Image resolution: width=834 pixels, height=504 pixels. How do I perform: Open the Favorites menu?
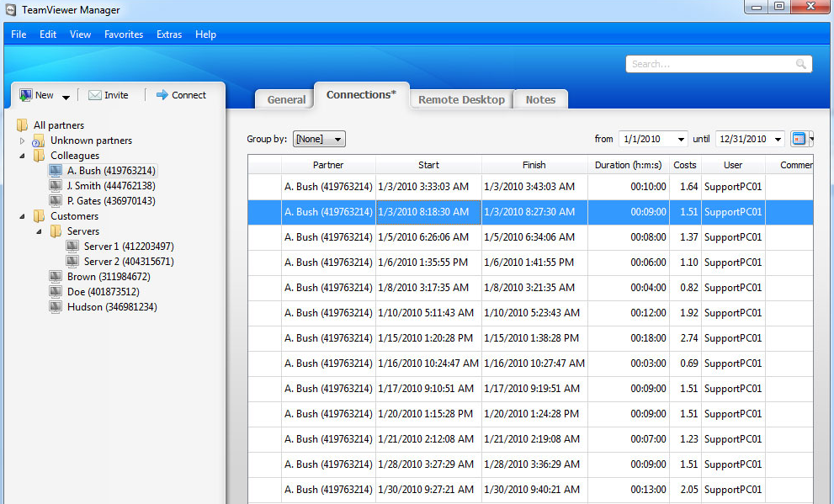(x=124, y=34)
